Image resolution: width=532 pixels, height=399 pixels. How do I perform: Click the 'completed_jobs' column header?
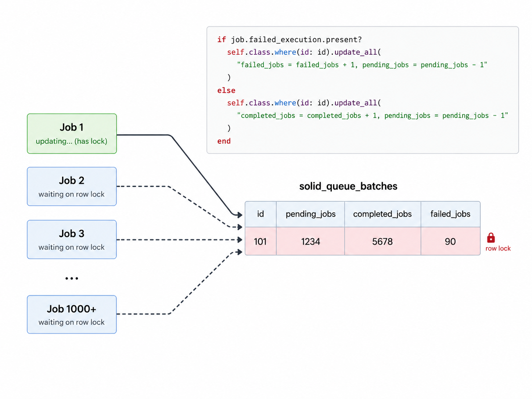[382, 214]
